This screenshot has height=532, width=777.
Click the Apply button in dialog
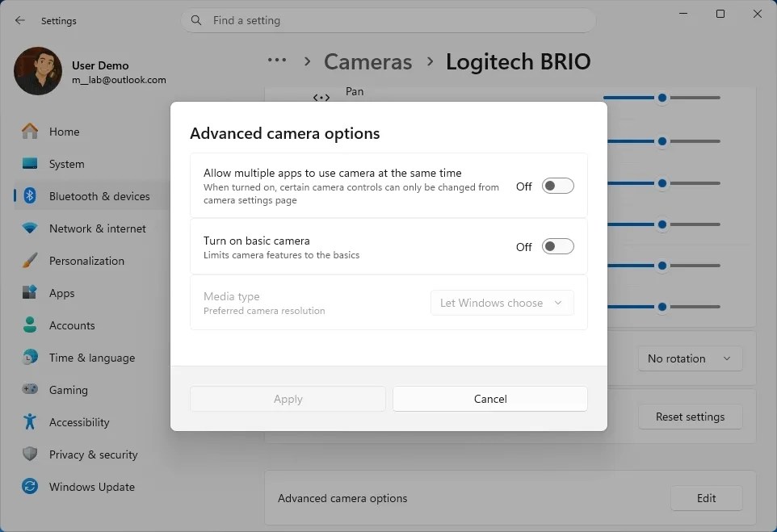(288, 399)
